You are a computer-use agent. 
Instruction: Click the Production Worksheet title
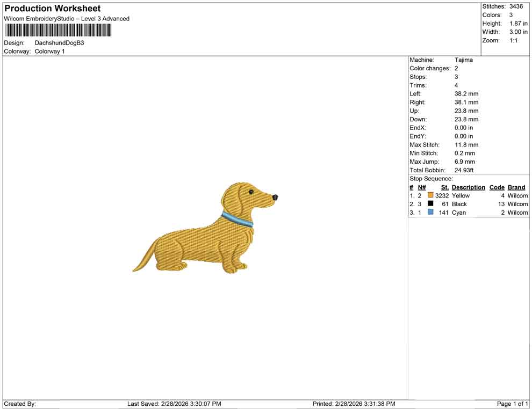point(52,8)
